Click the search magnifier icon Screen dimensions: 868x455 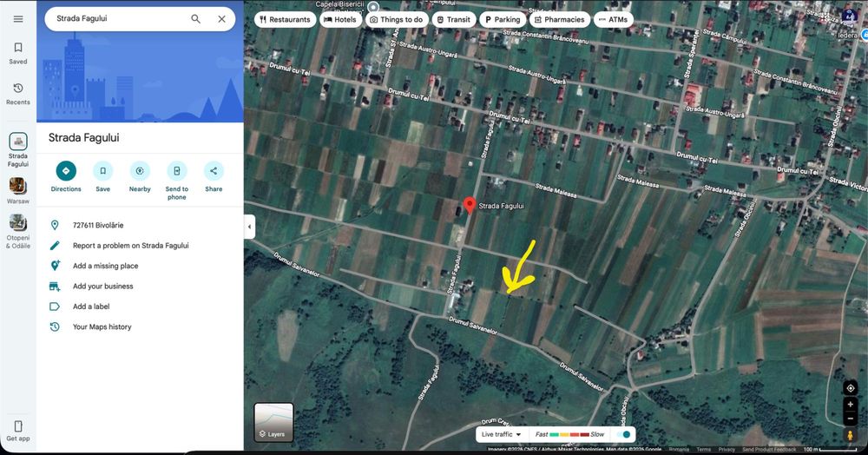[196, 19]
